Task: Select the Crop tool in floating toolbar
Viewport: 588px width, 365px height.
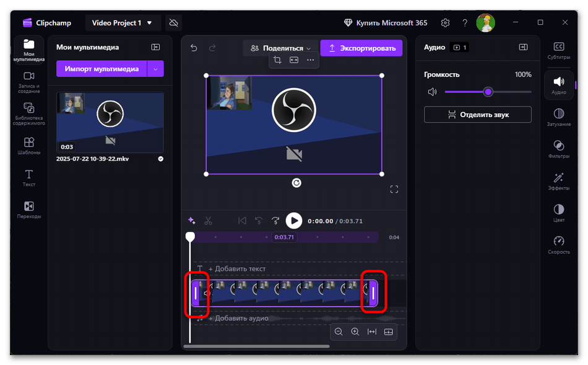Action: [x=277, y=60]
